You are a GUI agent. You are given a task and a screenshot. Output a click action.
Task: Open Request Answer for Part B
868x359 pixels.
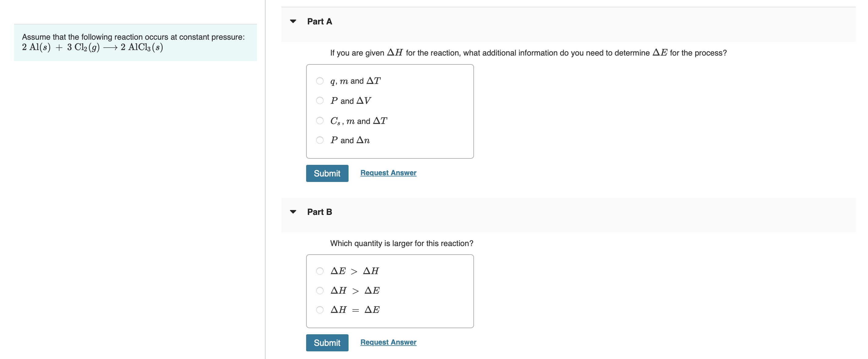[x=388, y=342]
